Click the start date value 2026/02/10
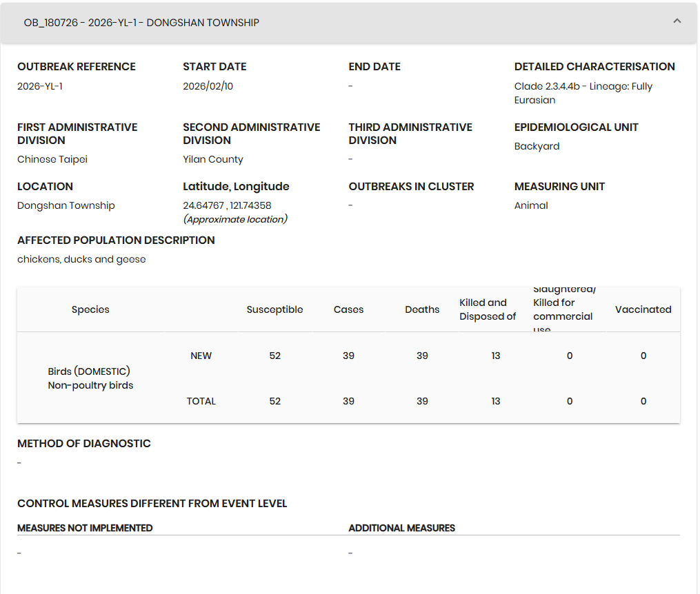 click(208, 86)
